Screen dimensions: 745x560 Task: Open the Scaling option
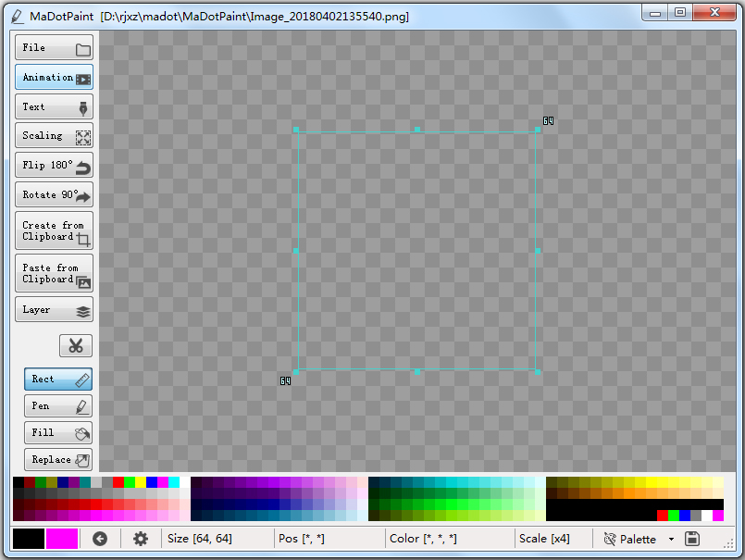point(55,136)
